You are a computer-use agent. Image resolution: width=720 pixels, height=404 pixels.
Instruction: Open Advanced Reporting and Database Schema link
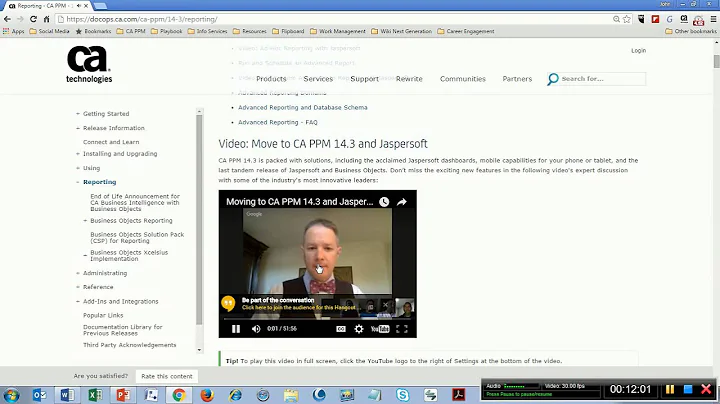(x=303, y=107)
